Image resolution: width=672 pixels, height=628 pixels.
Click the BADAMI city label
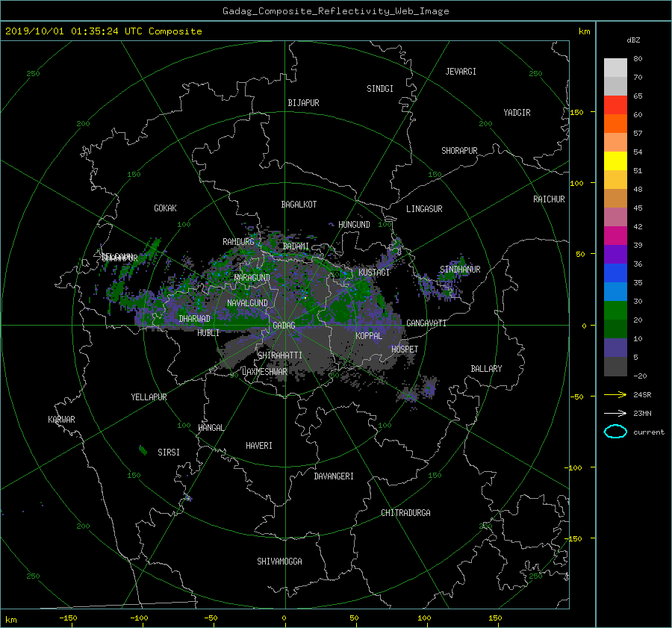click(296, 246)
